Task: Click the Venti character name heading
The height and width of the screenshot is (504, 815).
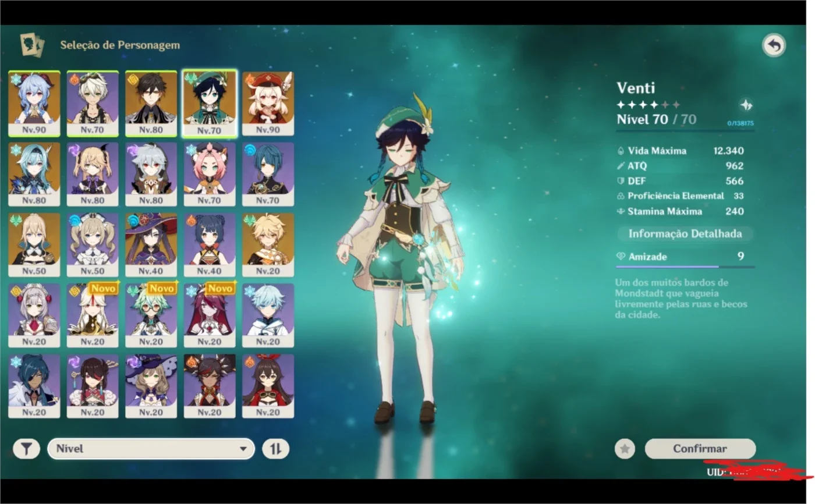Action: pyautogui.click(x=636, y=88)
